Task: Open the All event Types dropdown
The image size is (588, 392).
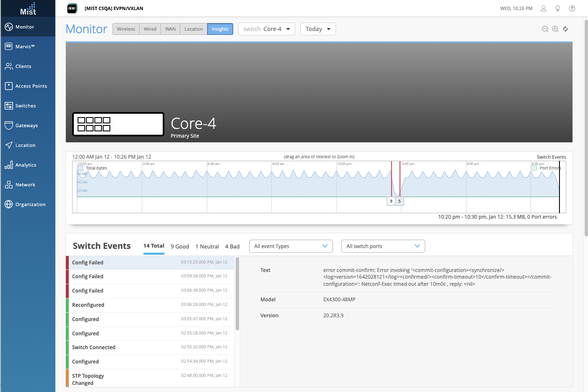Action: [291, 246]
